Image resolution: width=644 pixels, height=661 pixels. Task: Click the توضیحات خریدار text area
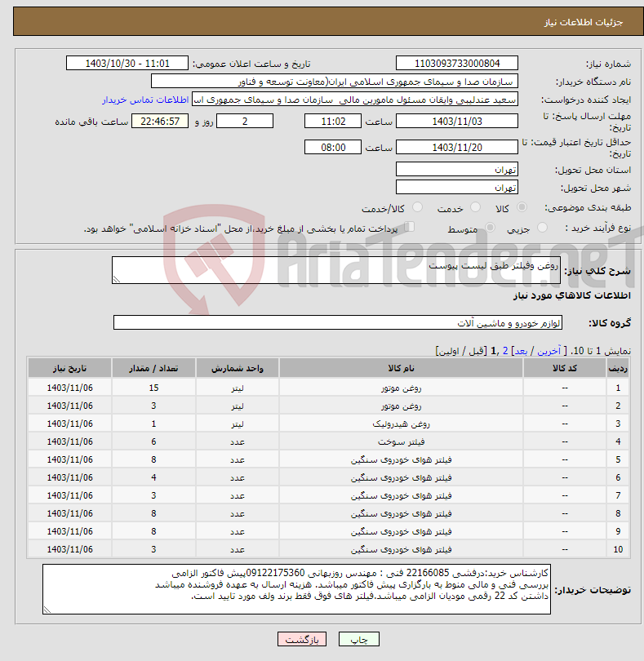pos(296,589)
